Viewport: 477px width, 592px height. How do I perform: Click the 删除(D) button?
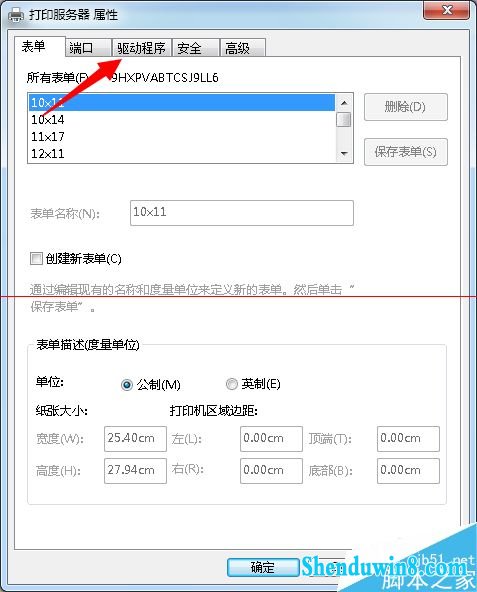(406, 107)
